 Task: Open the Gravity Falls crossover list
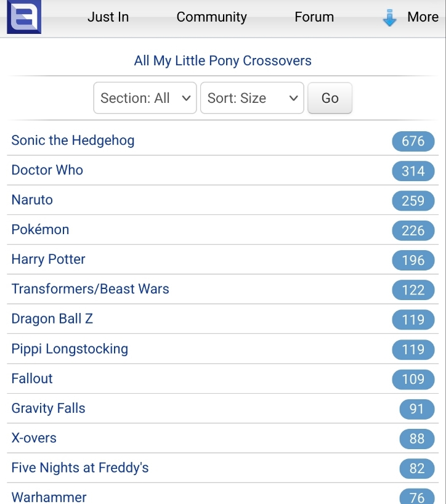[48, 408]
